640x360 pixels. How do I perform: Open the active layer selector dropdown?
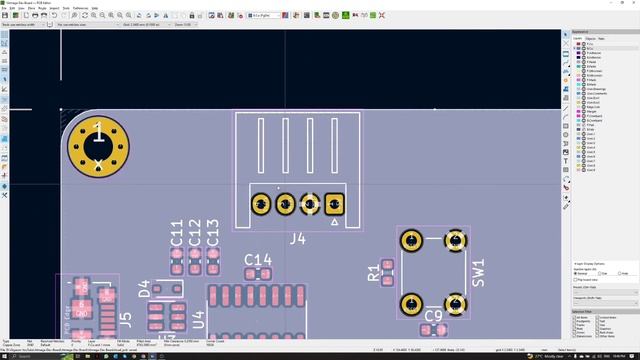[x=264, y=16]
